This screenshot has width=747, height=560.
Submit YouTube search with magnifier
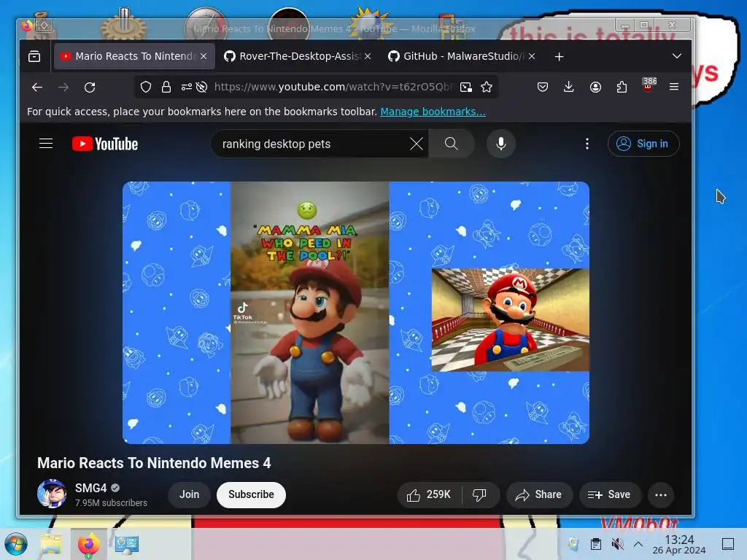pyautogui.click(x=451, y=144)
